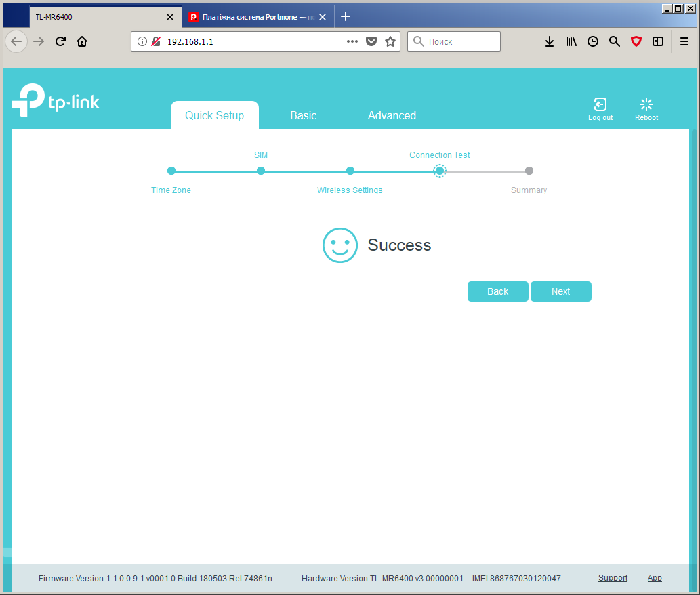700x595 pixels.
Task: Click the Поиск search field
Action: click(x=453, y=41)
